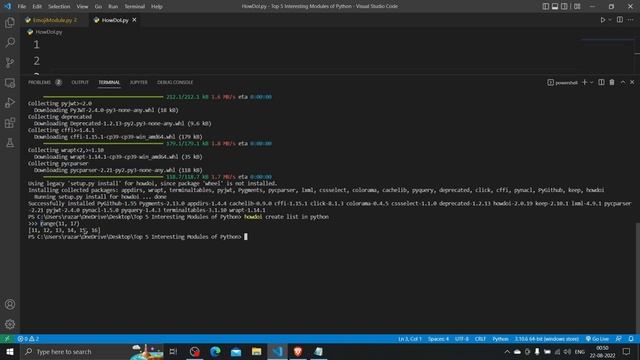This screenshot has height=360, width=640.
Task: Close the terminal panel
Action: [632, 82]
